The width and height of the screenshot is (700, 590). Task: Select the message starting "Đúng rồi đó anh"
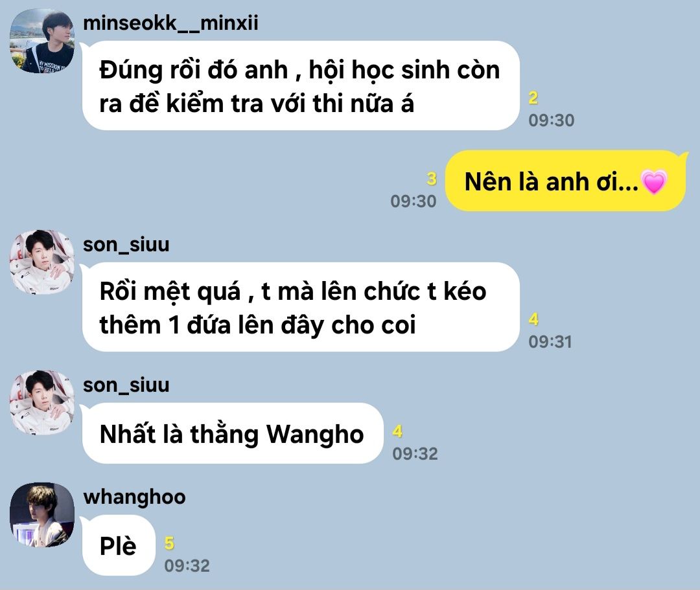(x=301, y=85)
